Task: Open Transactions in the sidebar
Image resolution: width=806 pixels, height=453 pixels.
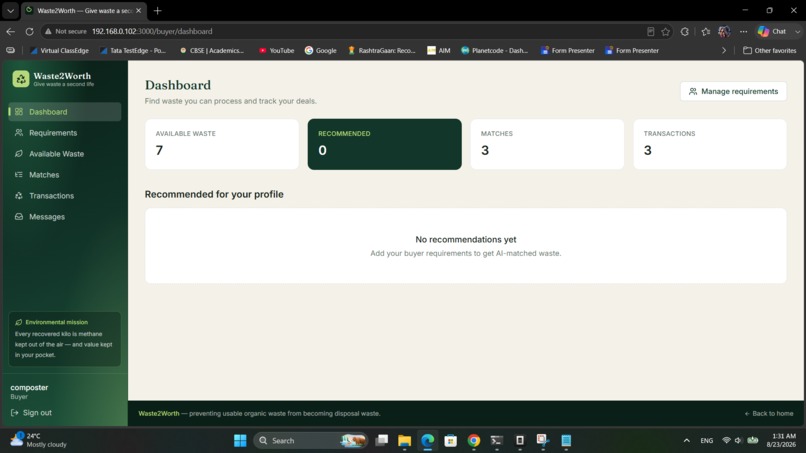Action: tap(65, 196)
